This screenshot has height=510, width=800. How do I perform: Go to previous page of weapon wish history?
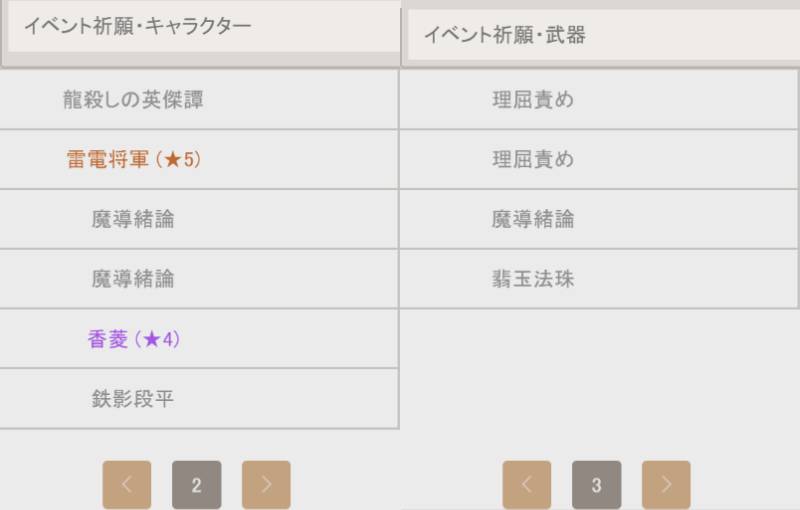527,484
